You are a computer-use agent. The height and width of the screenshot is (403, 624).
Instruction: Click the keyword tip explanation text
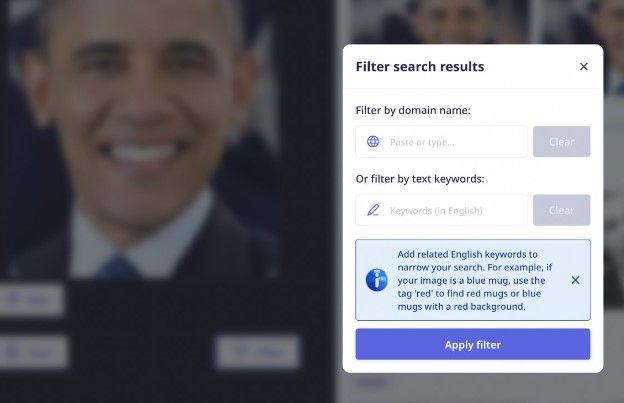coord(475,280)
